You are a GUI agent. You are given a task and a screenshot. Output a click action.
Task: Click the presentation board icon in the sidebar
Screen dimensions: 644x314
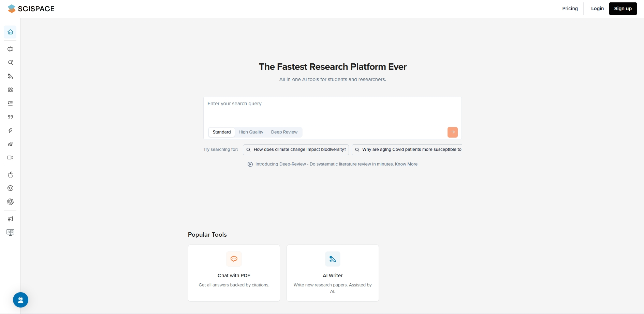(x=10, y=233)
